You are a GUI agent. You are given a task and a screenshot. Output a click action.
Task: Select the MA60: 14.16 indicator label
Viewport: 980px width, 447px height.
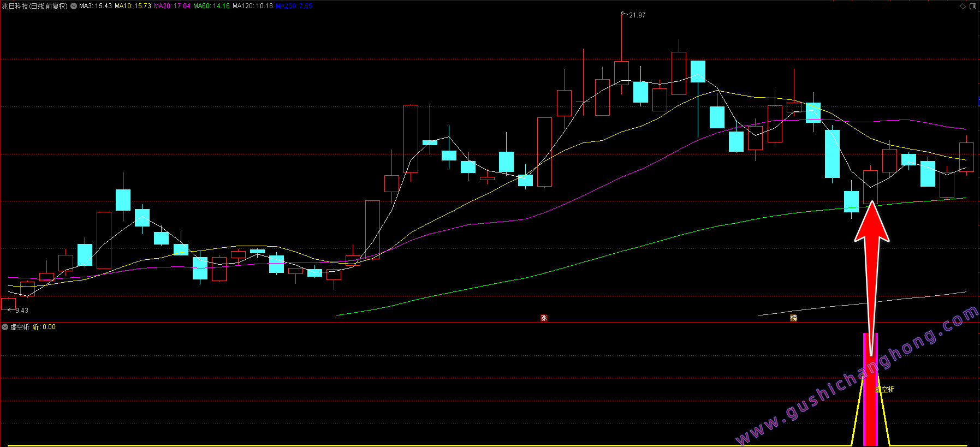[211, 6]
